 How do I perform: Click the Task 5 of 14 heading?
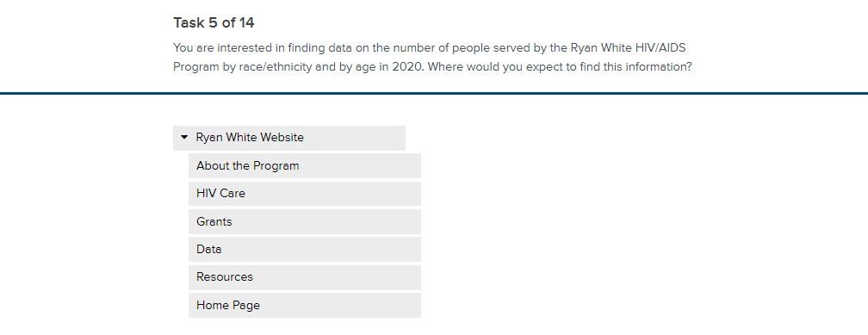[x=214, y=22]
